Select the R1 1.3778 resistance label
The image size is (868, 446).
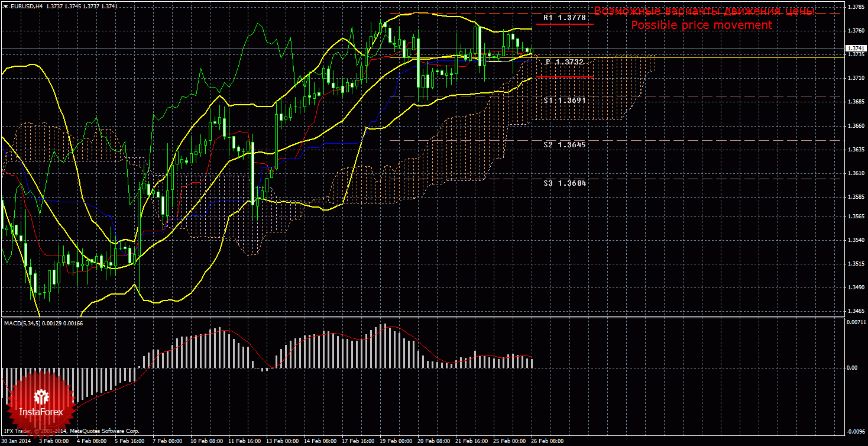pyautogui.click(x=565, y=18)
